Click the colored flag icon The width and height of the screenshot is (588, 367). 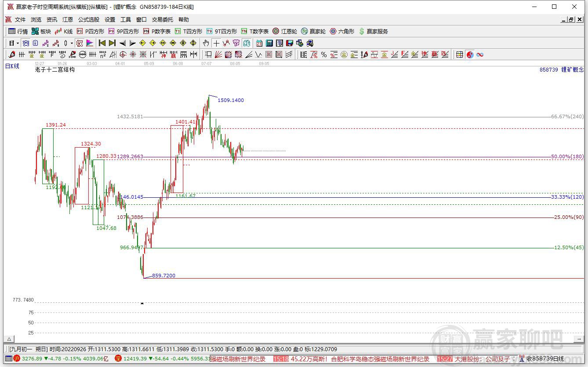click(x=90, y=43)
